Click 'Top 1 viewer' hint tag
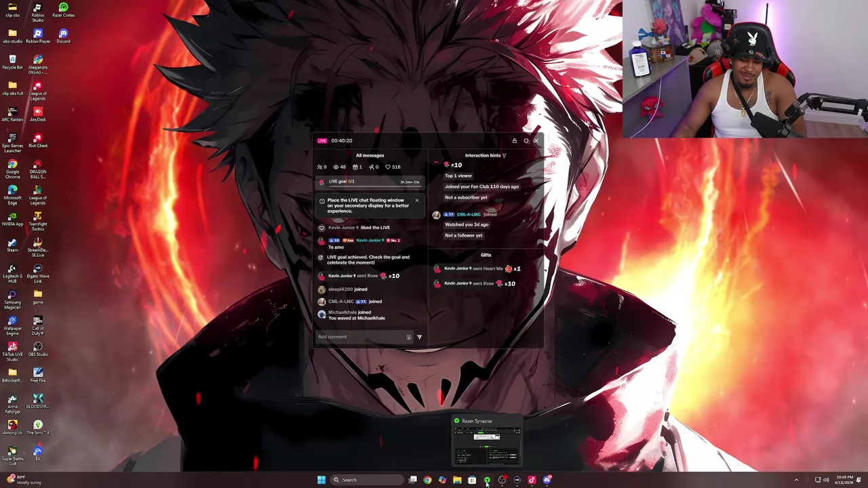The width and height of the screenshot is (868, 488). (458, 176)
